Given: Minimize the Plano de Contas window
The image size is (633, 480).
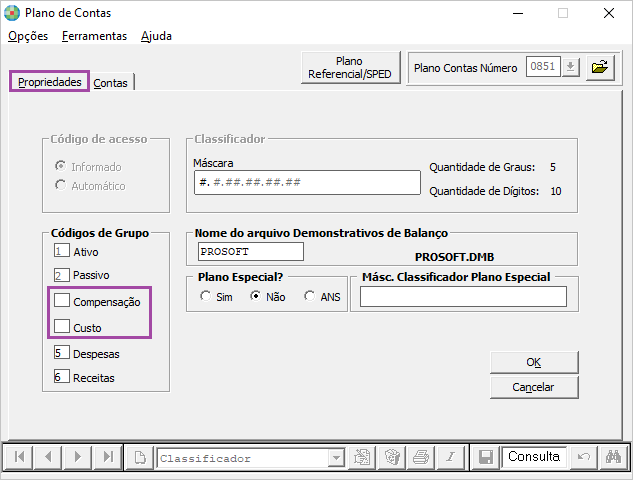Looking at the screenshot, I should [518, 13].
